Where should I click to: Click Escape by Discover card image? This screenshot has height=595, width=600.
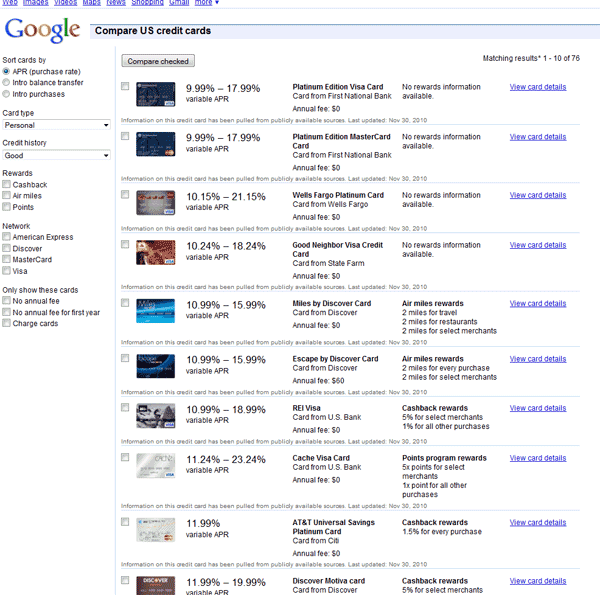(x=156, y=366)
